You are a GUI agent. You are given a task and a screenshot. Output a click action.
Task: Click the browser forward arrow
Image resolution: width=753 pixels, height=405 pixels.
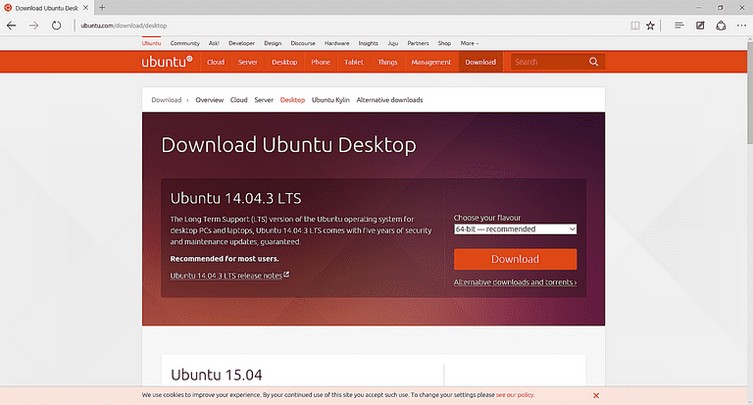[x=34, y=25]
